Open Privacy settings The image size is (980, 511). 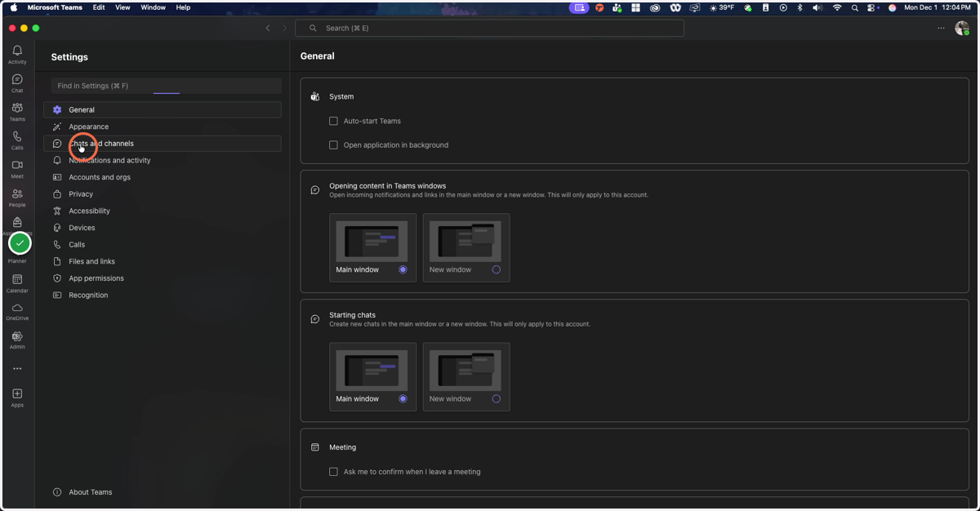tap(163, 194)
